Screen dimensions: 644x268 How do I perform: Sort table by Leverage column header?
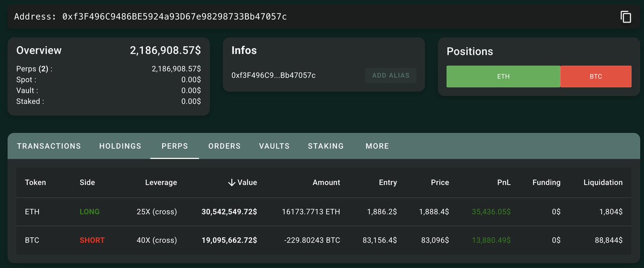(161, 183)
